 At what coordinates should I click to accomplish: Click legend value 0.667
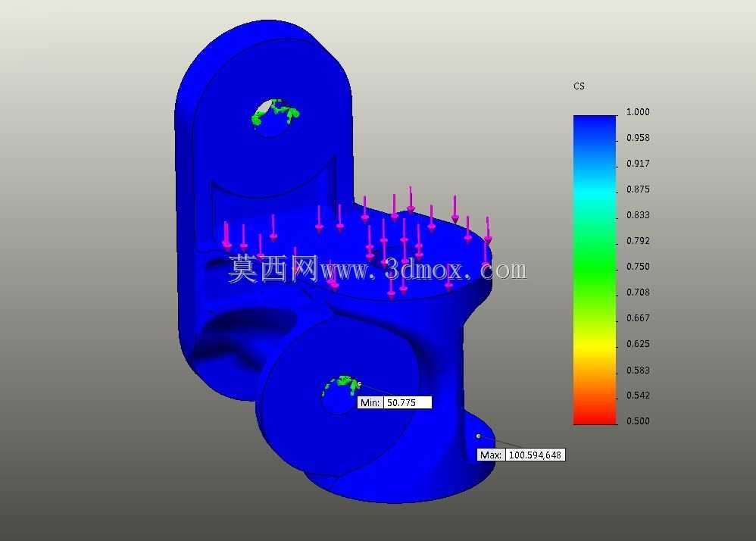[638, 318]
